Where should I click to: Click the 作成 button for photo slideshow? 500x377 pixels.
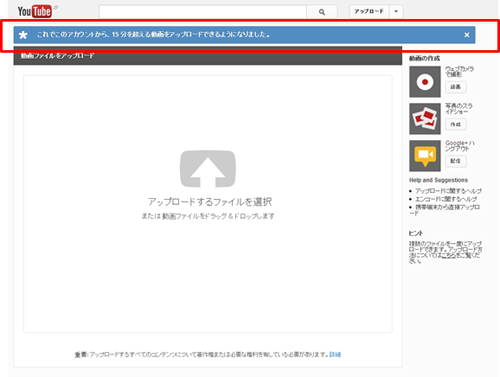tap(456, 124)
